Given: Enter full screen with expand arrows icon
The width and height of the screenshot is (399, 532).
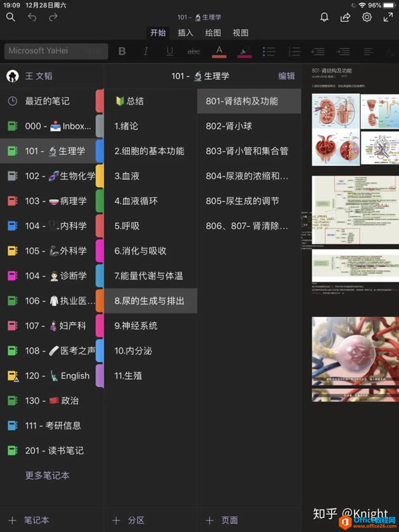Looking at the screenshot, I should coord(388,17).
